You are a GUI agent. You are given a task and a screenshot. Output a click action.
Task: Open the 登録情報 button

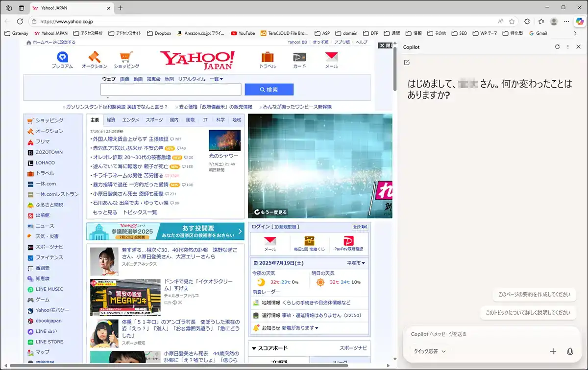click(x=360, y=227)
